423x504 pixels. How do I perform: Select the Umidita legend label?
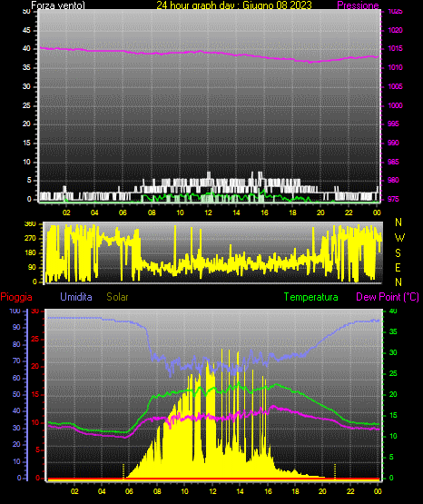click(76, 297)
